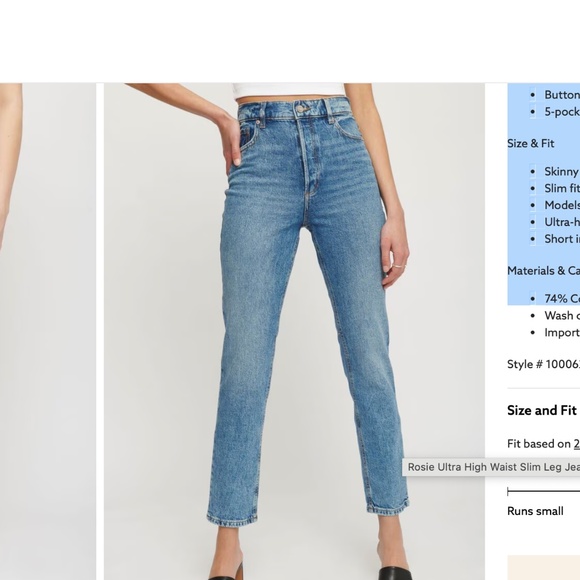This screenshot has height=580, width=580.
Task: Click the fit scale slider line
Action: click(543, 492)
